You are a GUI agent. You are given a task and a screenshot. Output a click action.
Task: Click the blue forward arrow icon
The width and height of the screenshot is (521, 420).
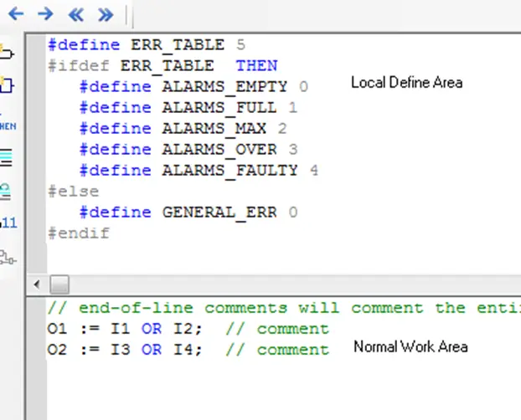[45, 14]
